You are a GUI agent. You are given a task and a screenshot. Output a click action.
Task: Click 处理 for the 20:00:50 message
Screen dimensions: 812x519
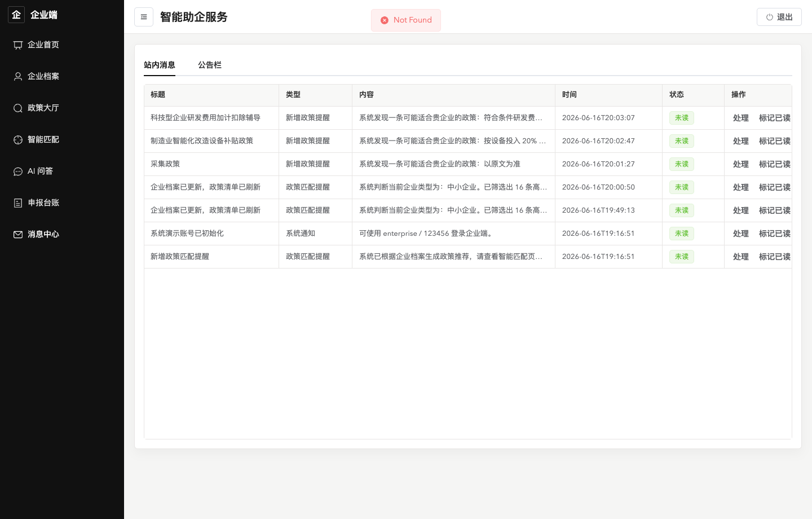click(740, 187)
